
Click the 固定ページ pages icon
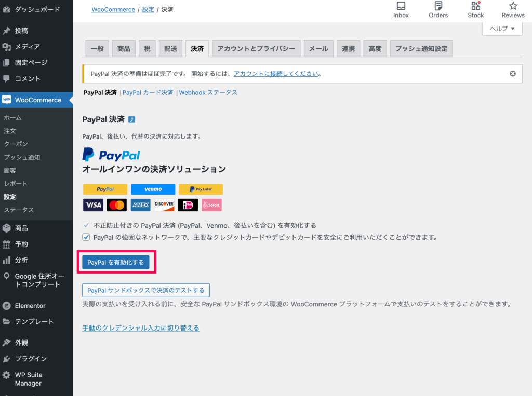6,63
